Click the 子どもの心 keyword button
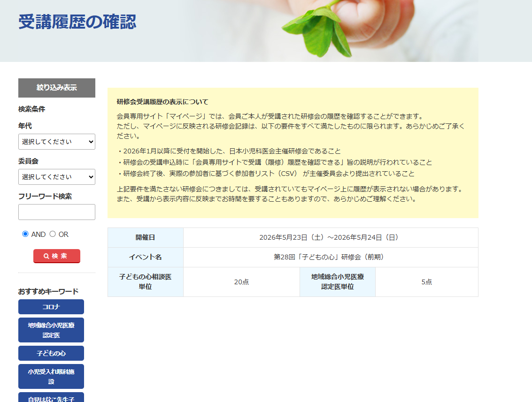Screen dimensions: 532x402 (51, 353)
